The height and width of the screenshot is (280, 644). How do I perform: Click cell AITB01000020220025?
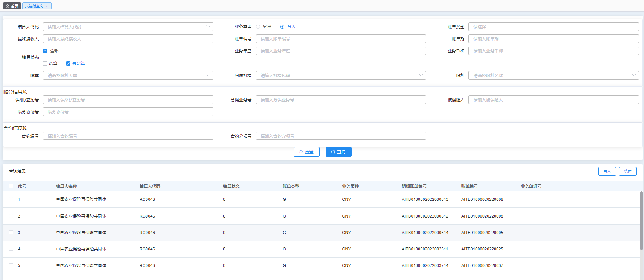tap(482, 249)
